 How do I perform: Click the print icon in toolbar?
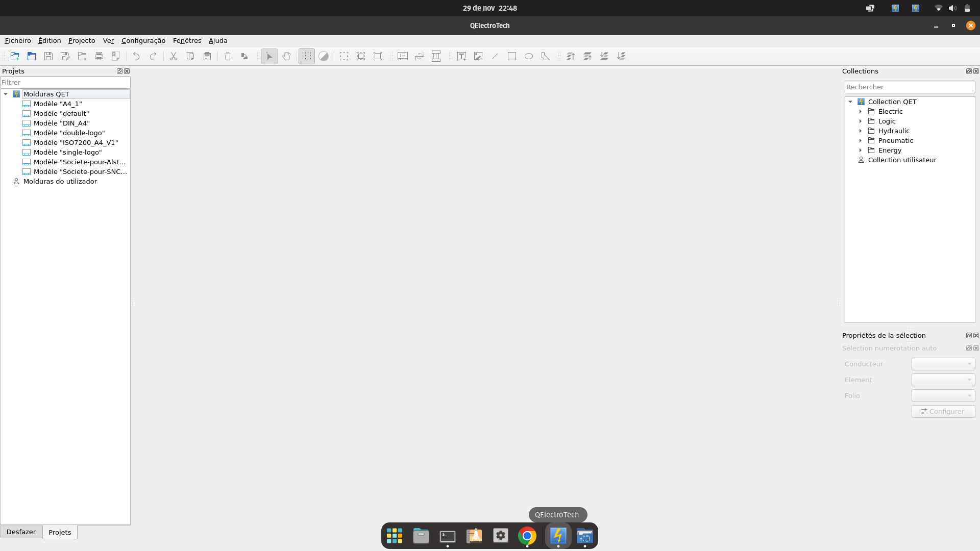coord(99,56)
